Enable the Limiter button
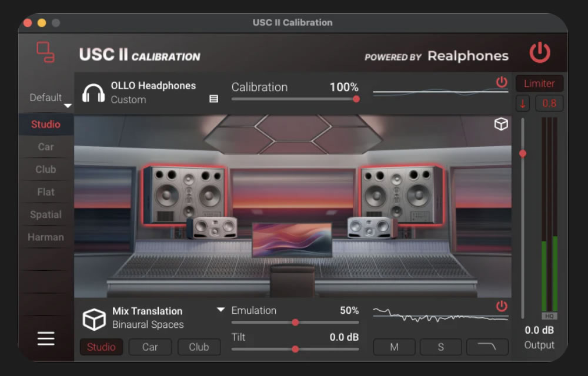 pyautogui.click(x=539, y=83)
